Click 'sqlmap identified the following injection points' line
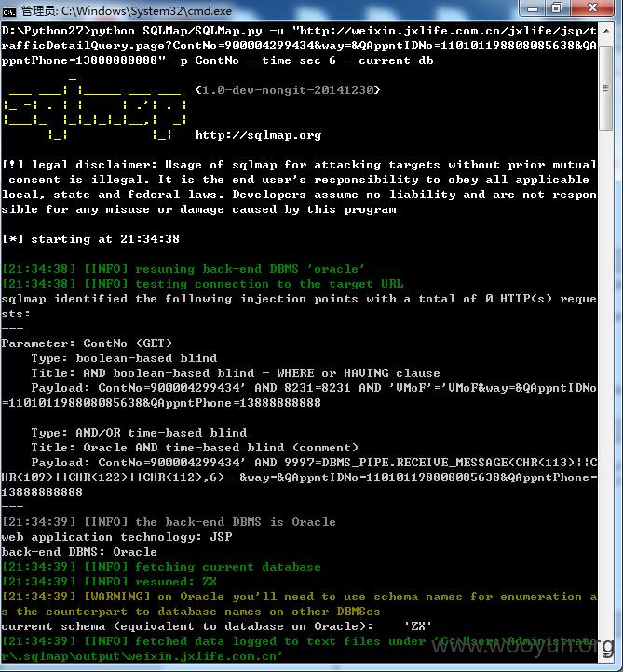Viewport: 623px width, 672px height. pyautogui.click(x=299, y=306)
